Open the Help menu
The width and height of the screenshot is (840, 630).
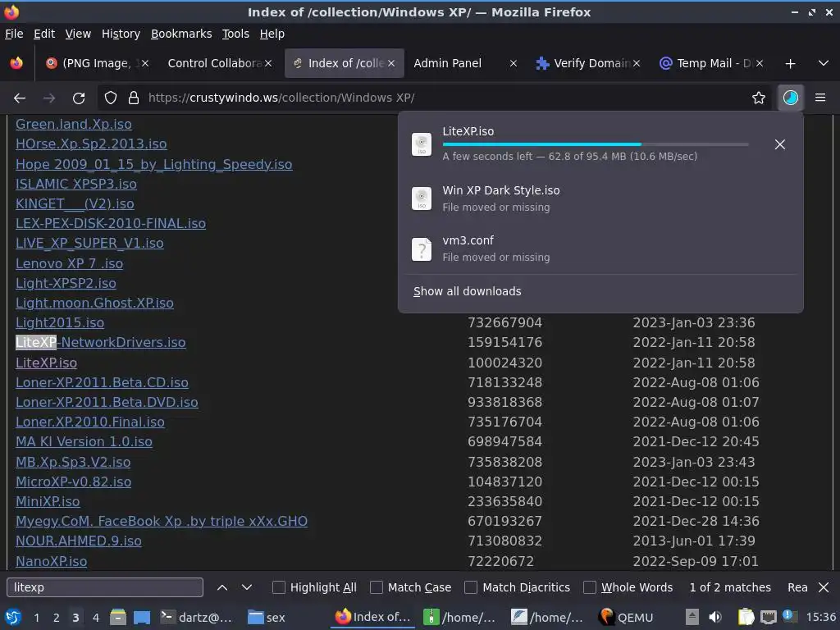[272, 34]
